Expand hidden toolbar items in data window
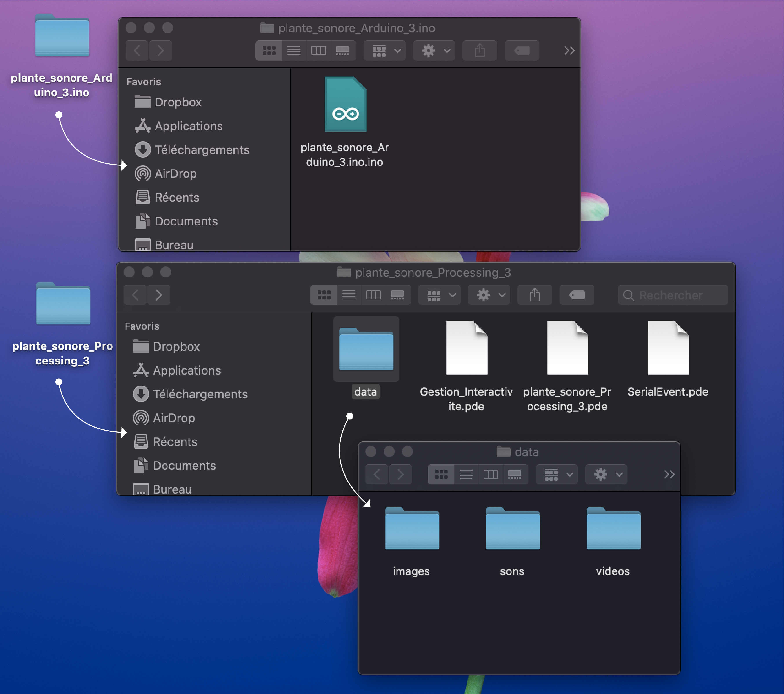Screen dimensions: 784x694 pos(669,474)
